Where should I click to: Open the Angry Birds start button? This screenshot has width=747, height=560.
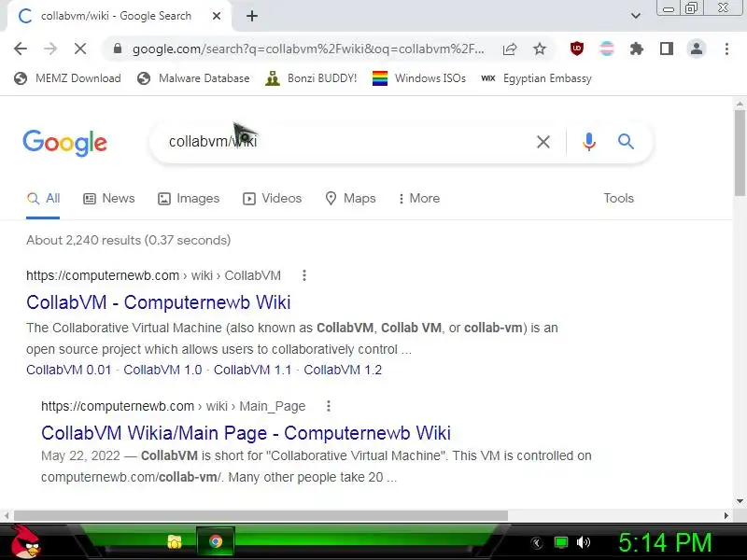25,542
